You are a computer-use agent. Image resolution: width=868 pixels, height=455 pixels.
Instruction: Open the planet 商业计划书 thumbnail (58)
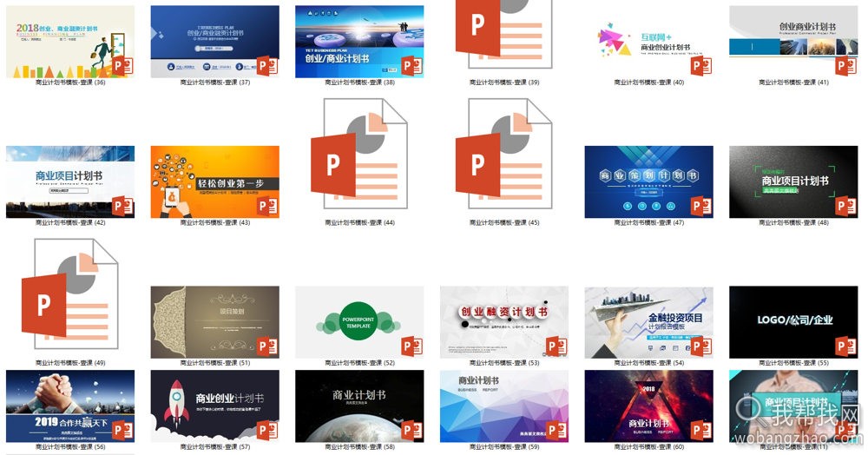(359, 406)
